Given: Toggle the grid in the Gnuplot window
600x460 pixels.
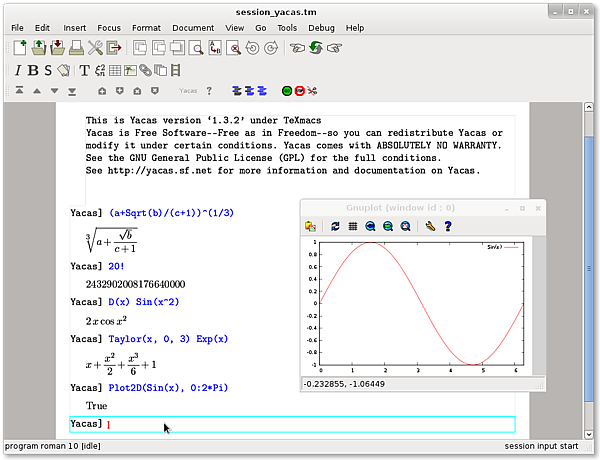Looking at the screenshot, I should click(352, 227).
